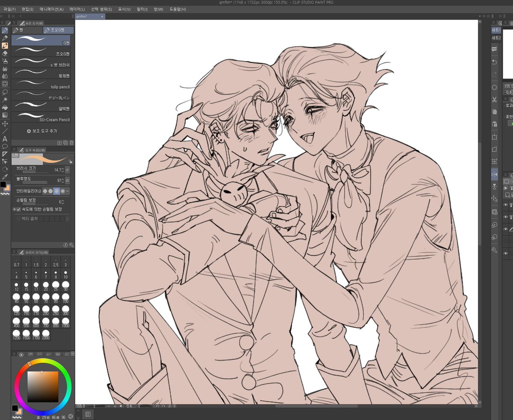Adjust opacity value stepper arrows
Screen dimensions: 513x420
point(62,180)
